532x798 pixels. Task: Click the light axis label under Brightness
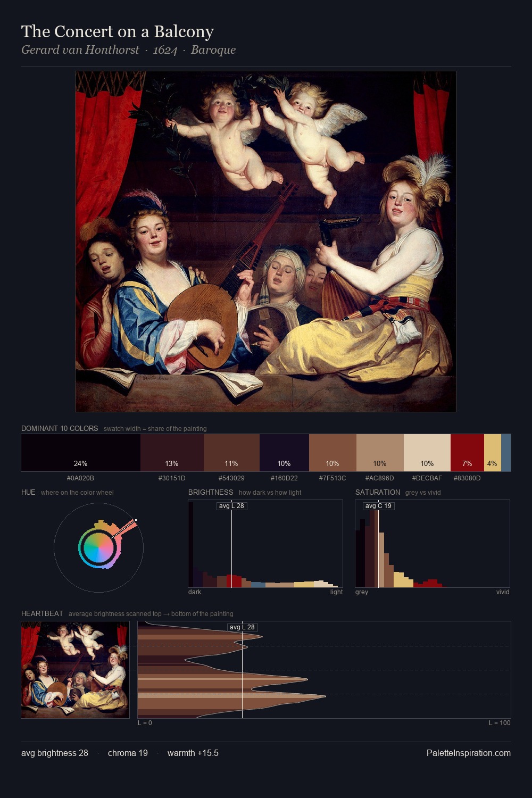click(x=336, y=592)
